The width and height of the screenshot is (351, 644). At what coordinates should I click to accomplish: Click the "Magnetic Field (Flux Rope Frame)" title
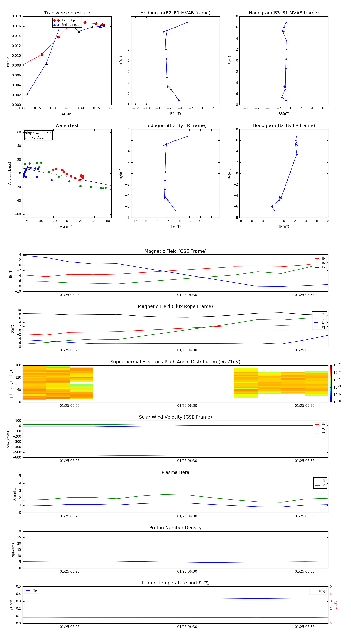[175, 307]
